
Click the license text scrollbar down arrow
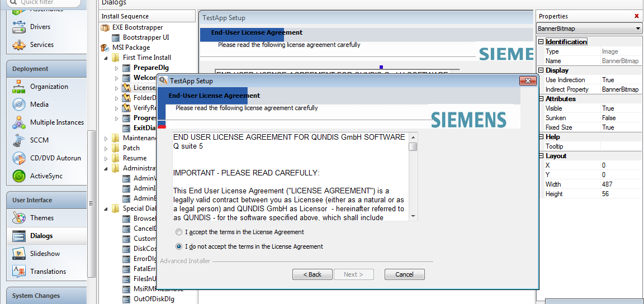tap(413, 216)
